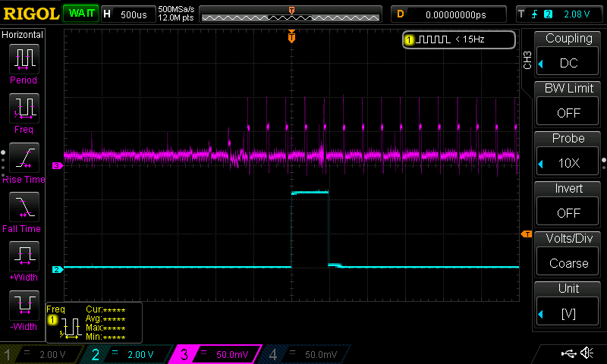This screenshot has width=607, height=364.
Task: Select the Period measurement icon
Action: pos(24,59)
